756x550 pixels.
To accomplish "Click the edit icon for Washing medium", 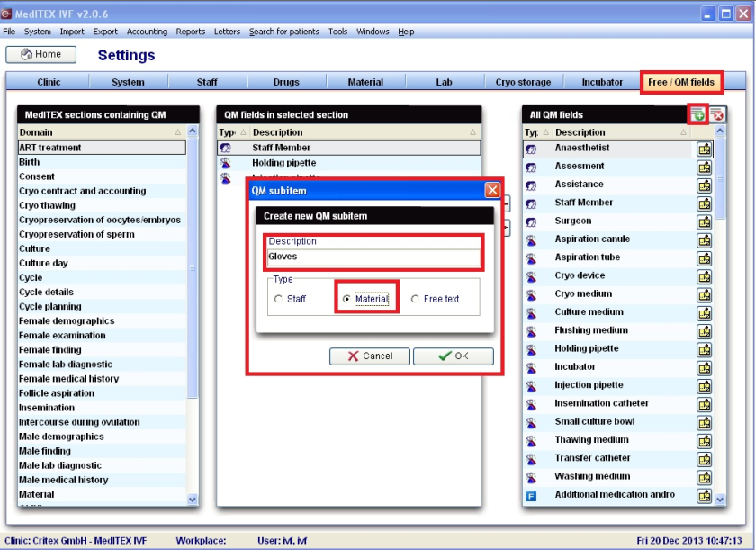I will [x=705, y=478].
